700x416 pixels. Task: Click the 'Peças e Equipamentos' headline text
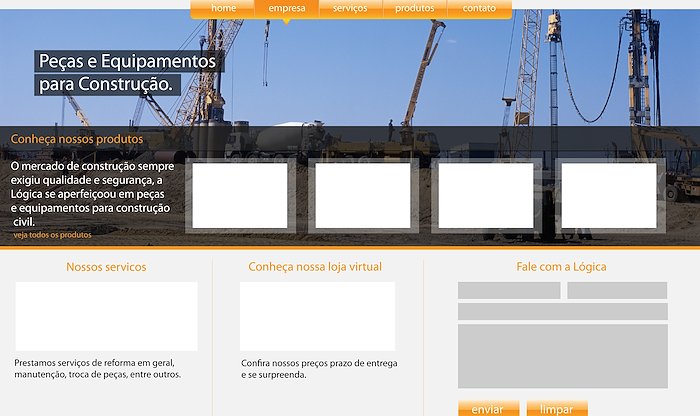128,61
